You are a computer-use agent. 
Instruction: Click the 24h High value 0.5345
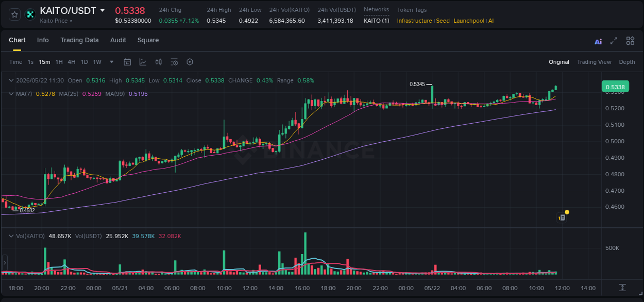point(216,21)
